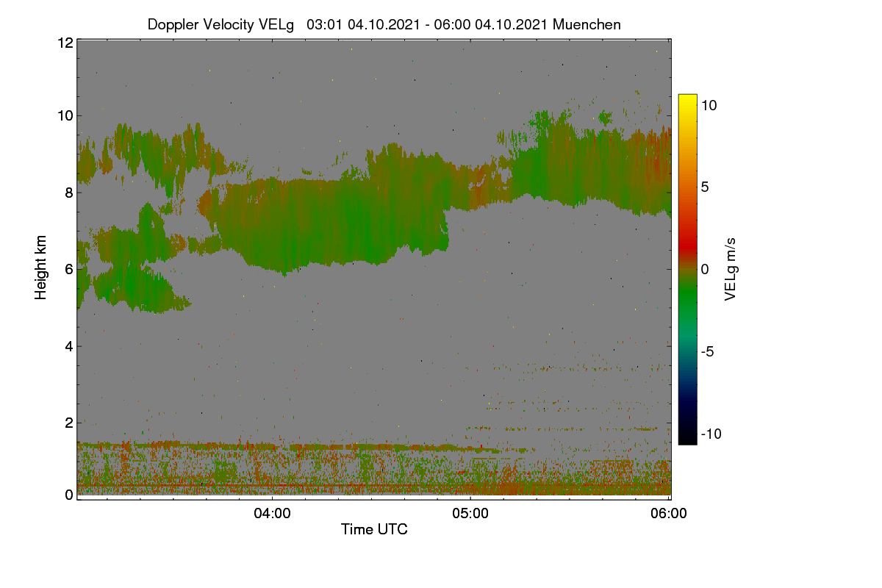Click the height axis tick label '10'
This screenshot has width=882, height=588.
click(65, 115)
